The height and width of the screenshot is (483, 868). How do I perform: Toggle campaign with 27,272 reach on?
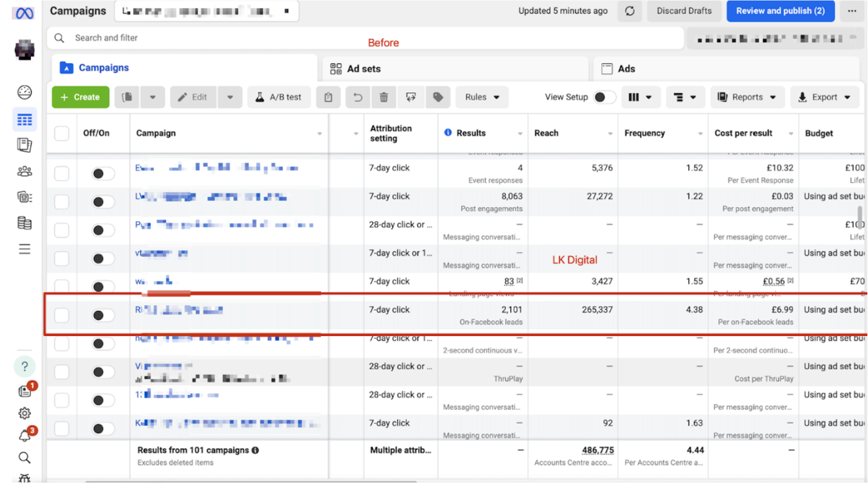tap(102, 202)
